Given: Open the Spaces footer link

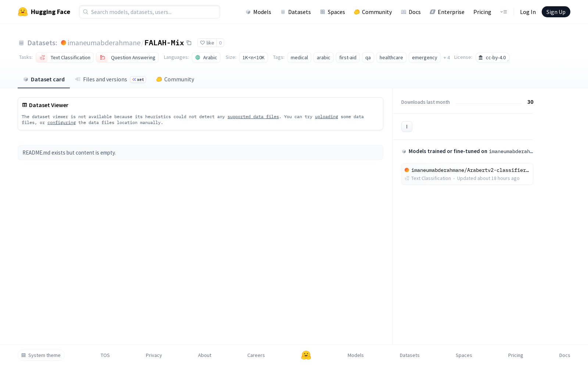Looking at the screenshot, I should [x=464, y=355].
